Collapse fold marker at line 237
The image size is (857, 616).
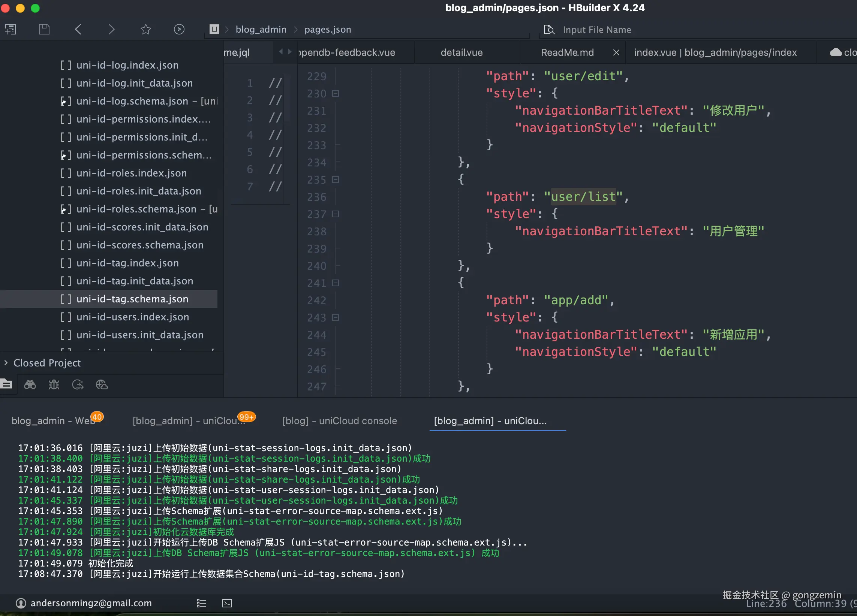coord(336,214)
